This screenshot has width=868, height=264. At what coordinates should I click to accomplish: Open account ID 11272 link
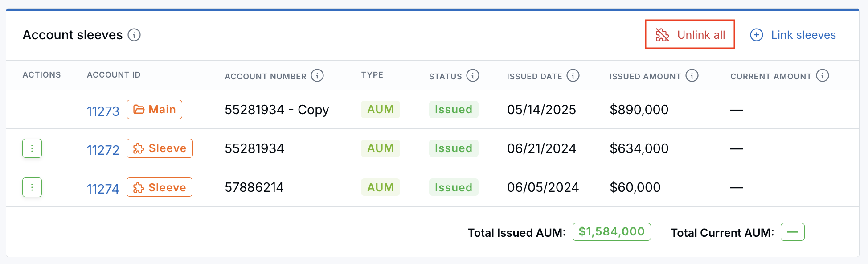(x=103, y=150)
